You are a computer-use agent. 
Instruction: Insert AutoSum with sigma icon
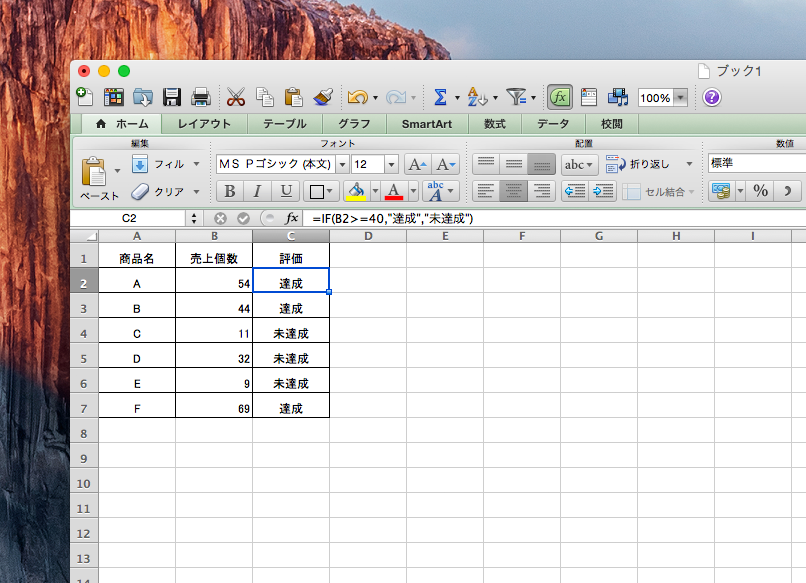pyautogui.click(x=441, y=97)
